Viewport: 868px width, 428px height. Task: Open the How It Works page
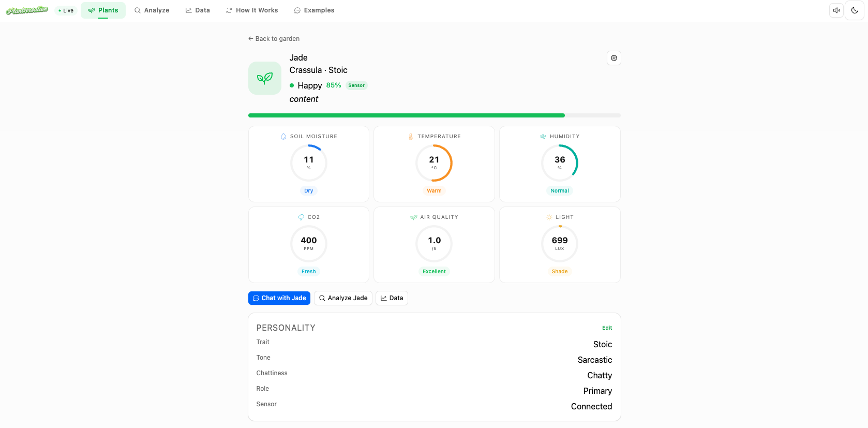(x=252, y=10)
